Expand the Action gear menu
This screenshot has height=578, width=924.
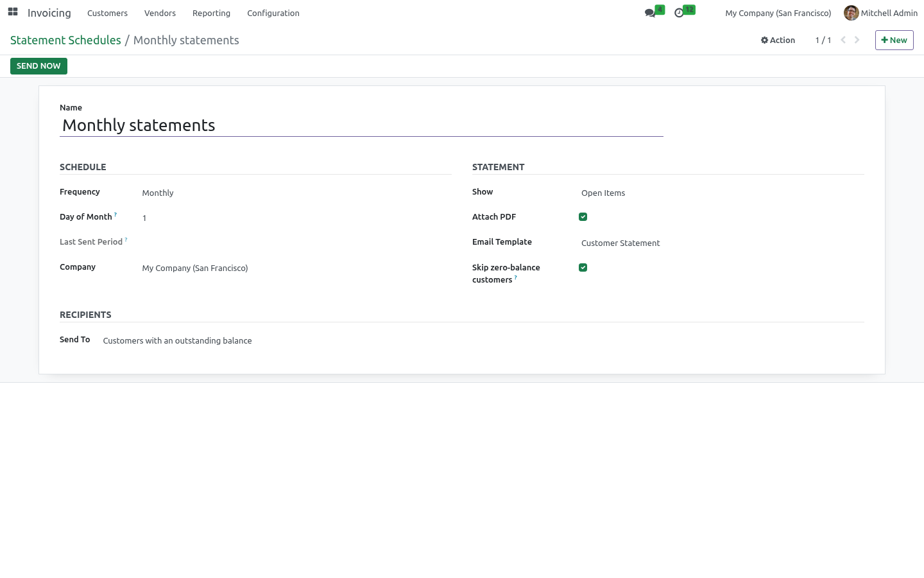coord(778,40)
